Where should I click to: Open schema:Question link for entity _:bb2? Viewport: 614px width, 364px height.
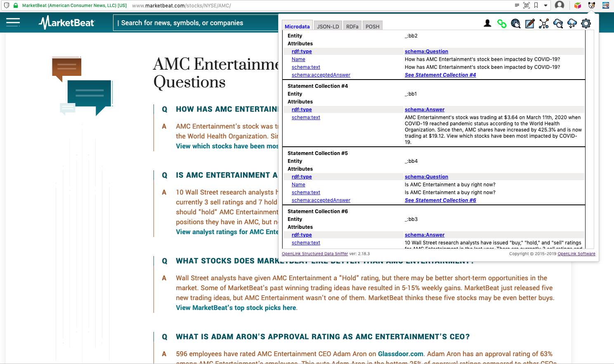(426, 52)
